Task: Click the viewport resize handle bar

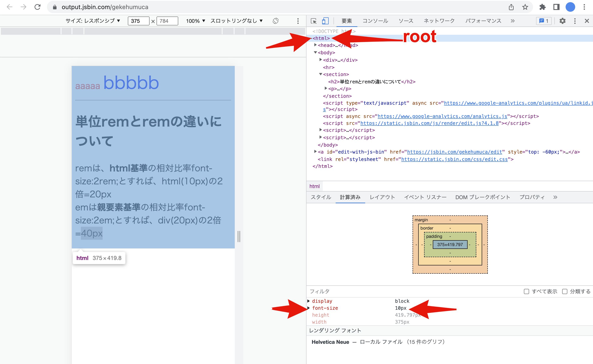Action: coord(239,237)
